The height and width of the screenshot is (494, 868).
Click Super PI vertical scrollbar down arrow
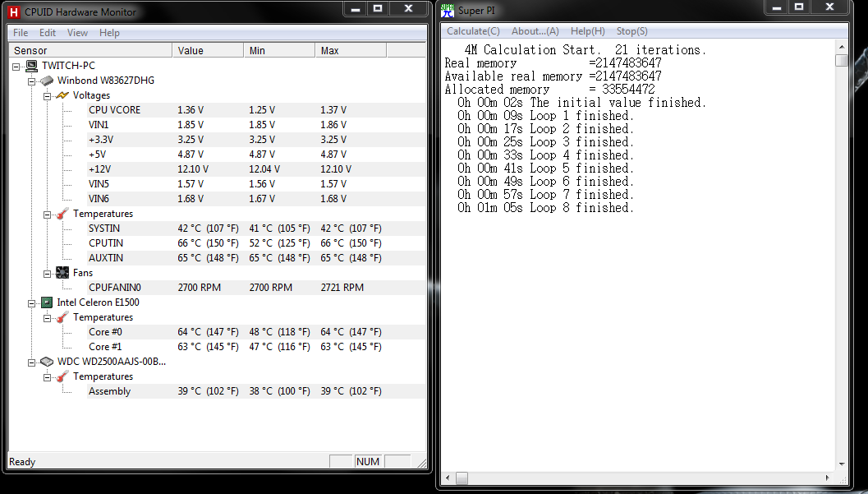842,464
